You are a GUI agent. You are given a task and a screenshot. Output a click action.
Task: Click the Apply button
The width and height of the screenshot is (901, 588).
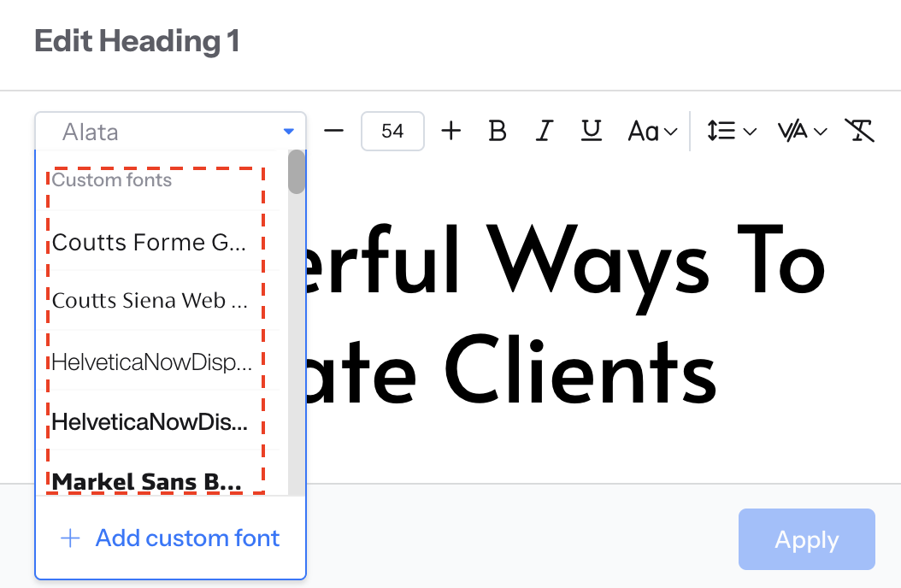pyautogui.click(x=807, y=539)
